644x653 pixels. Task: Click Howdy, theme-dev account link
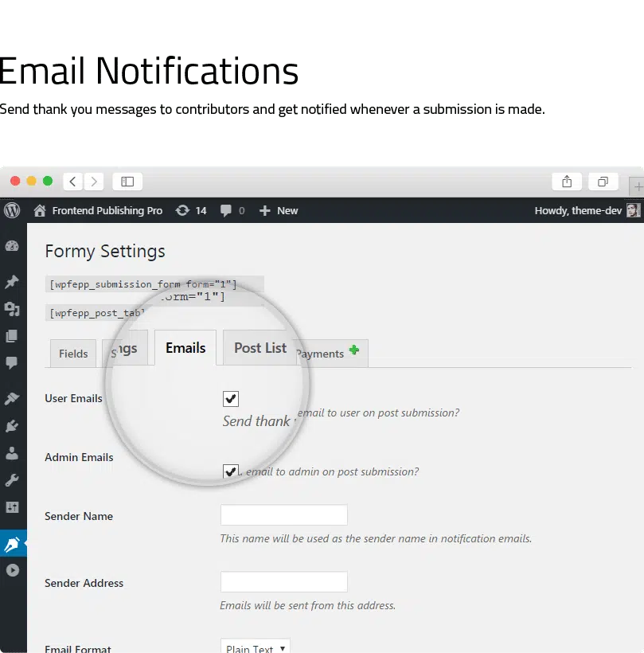(578, 211)
